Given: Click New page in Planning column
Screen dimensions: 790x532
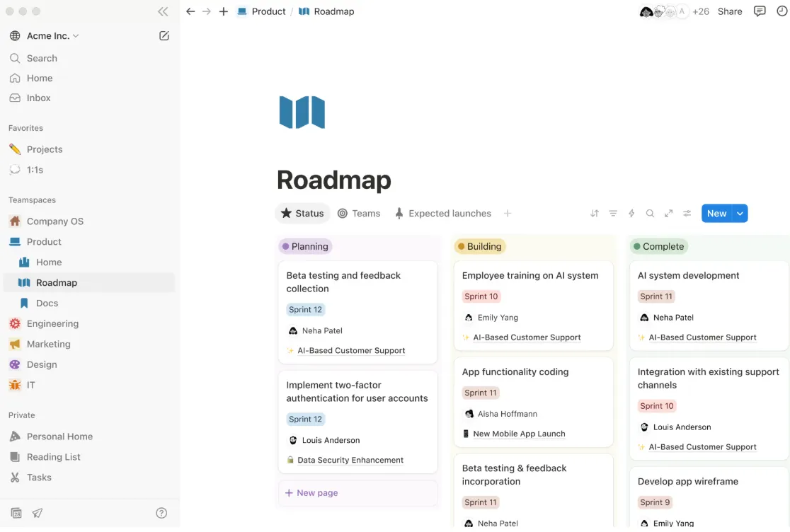Looking at the screenshot, I should point(317,493).
